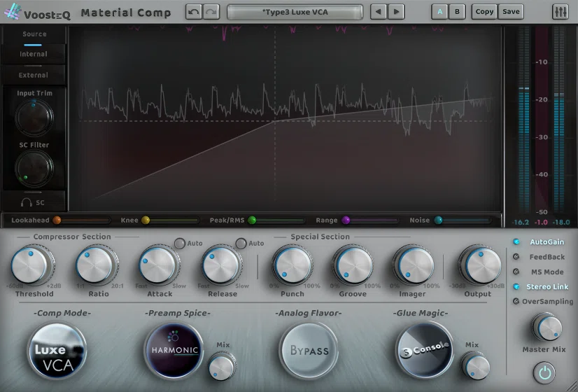Click the Threshold knob
The image size is (578, 392).
pos(32,265)
